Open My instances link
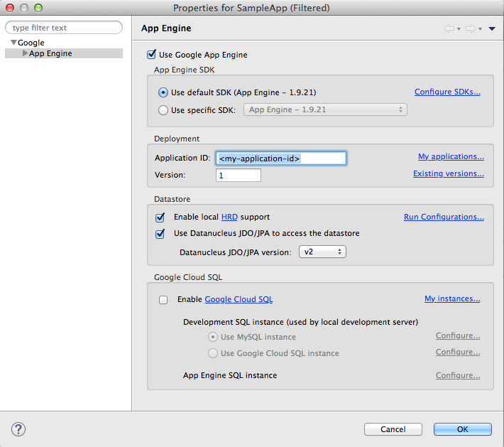 point(452,299)
